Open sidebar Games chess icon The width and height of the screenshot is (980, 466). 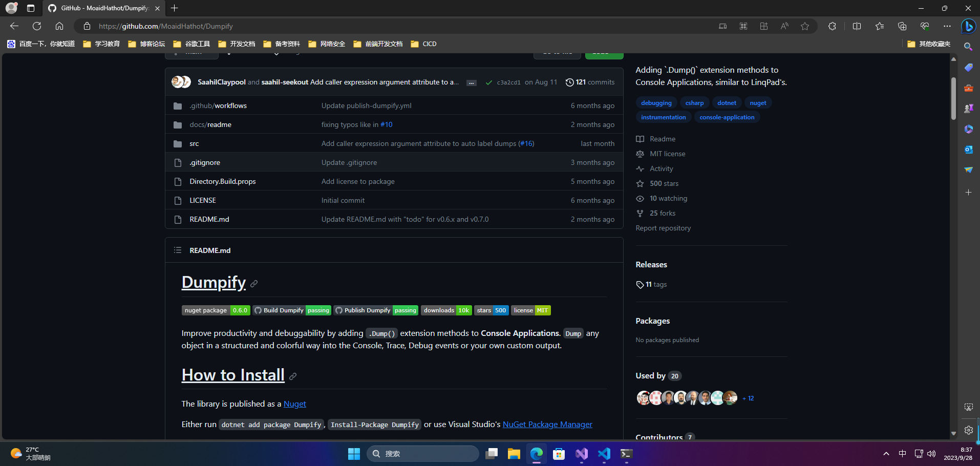click(x=968, y=109)
